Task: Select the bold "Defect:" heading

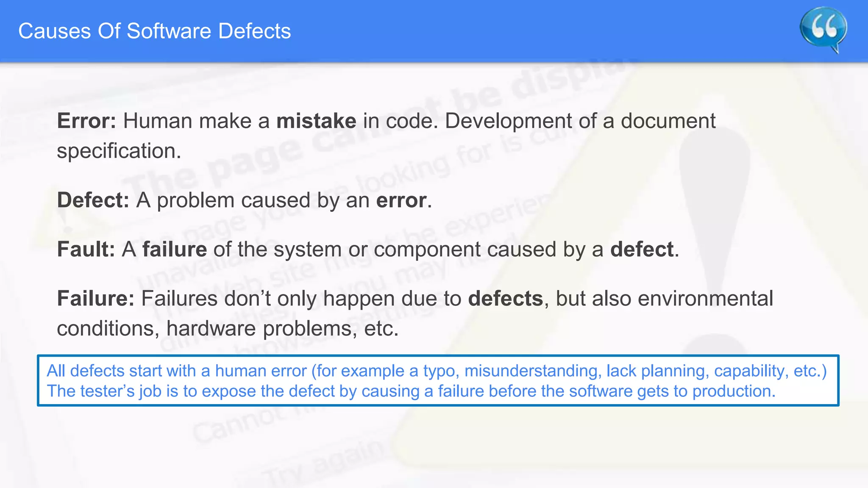Action: (93, 200)
